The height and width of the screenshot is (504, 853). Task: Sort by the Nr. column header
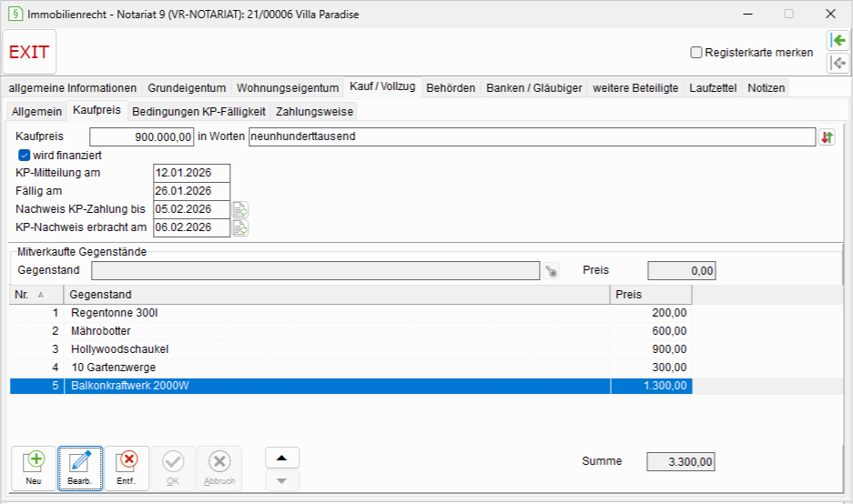(x=36, y=295)
